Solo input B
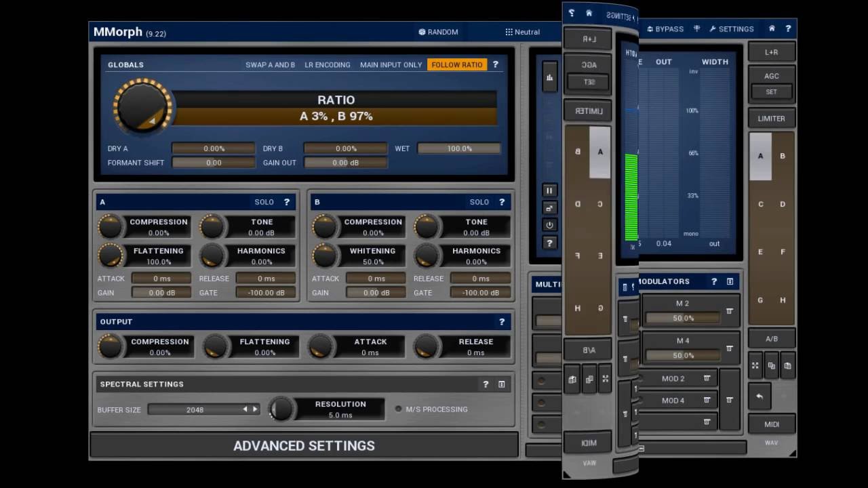868x488 pixels. click(x=479, y=202)
